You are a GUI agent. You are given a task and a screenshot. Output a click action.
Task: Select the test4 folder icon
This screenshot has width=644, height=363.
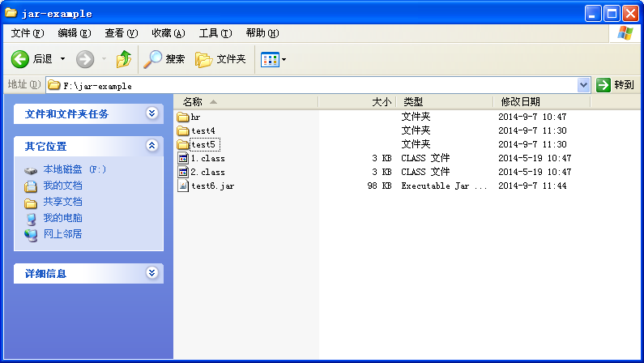point(183,131)
